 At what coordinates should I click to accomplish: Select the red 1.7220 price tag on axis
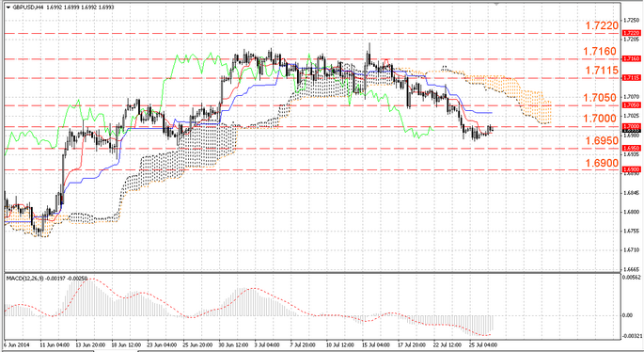pyautogui.click(x=631, y=33)
